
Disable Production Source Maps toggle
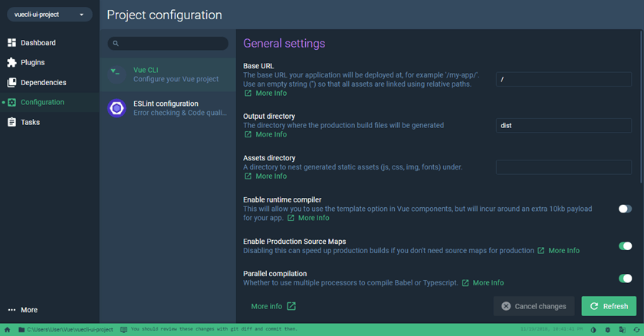click(625, 245)
